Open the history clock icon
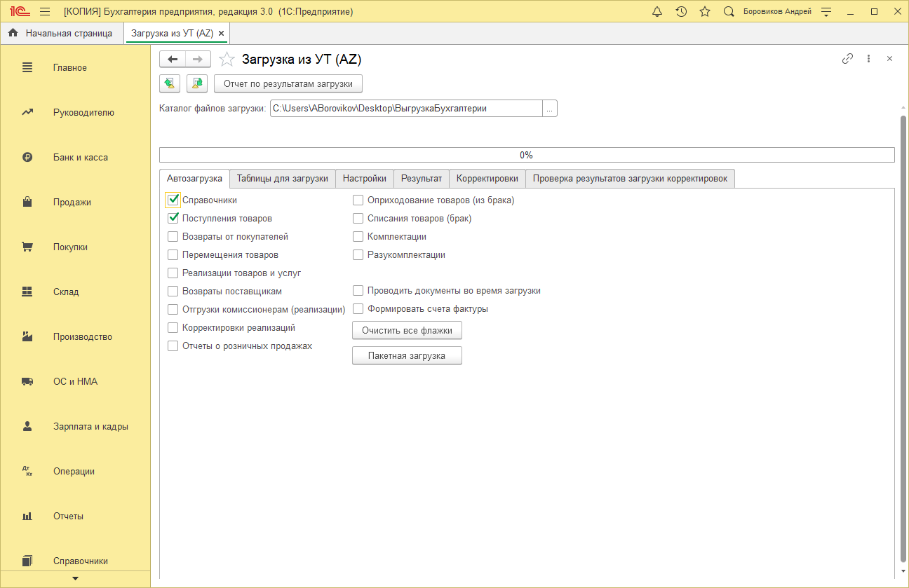 (x=681, y=12)
